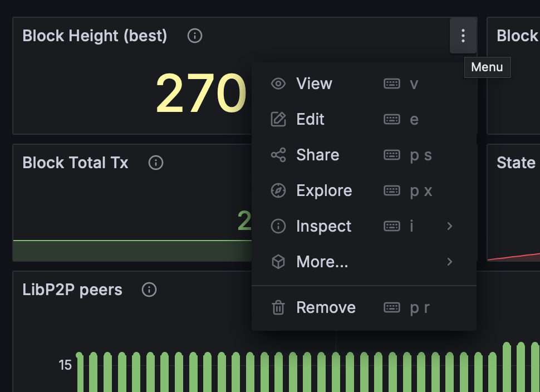Click the share nodes icon
This screenshot has width=540, height=392.
pyautogui.click(x=278, y=155)
